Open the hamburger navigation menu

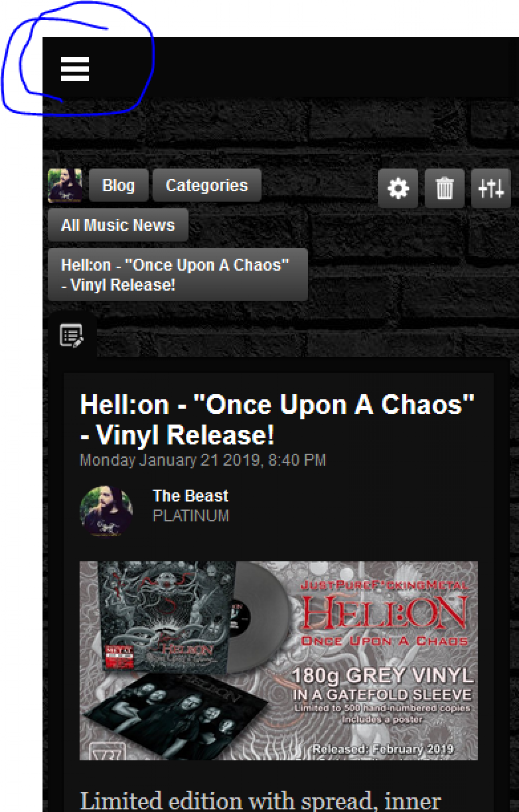pos(75,69)
